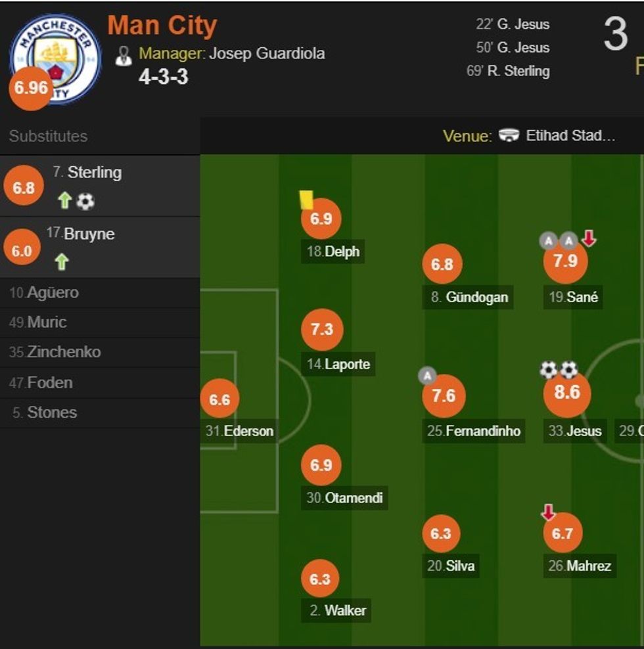644x649 pixels.
Task: Click the 22' G. Jesus goal entry
Action: 513,25
